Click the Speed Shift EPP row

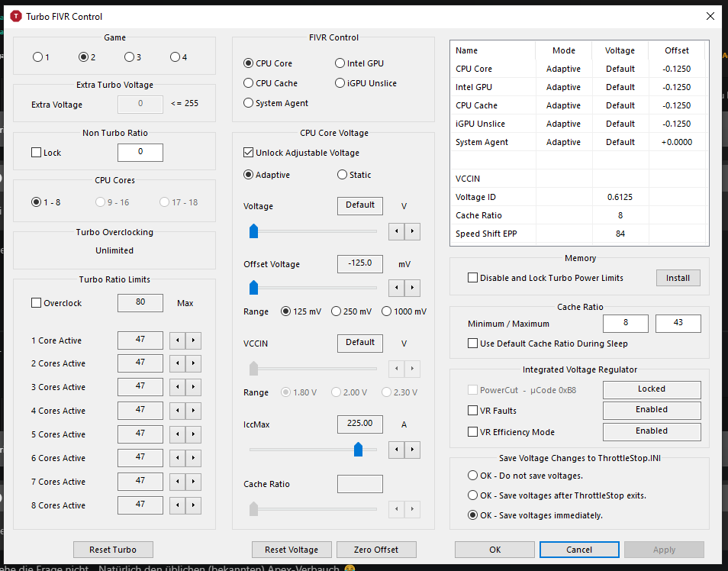578,234
